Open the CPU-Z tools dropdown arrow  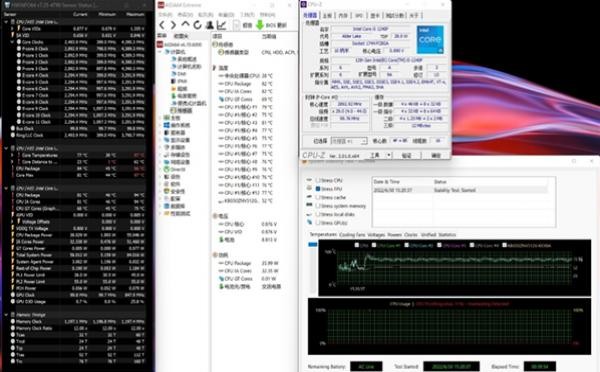tap(389, 155)
